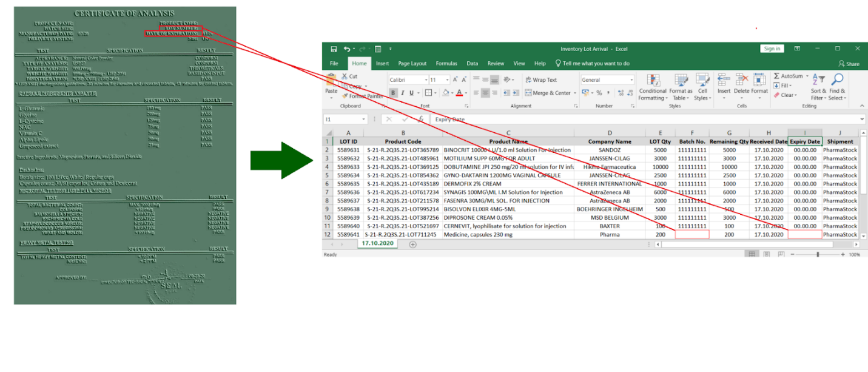
Task: Click Copy in the Clipboard group
Action: (x=351, y=86)
